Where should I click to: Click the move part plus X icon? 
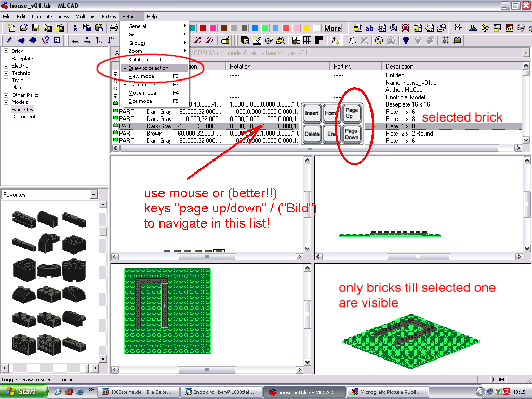pyautogui.click(x=87, y=41)
